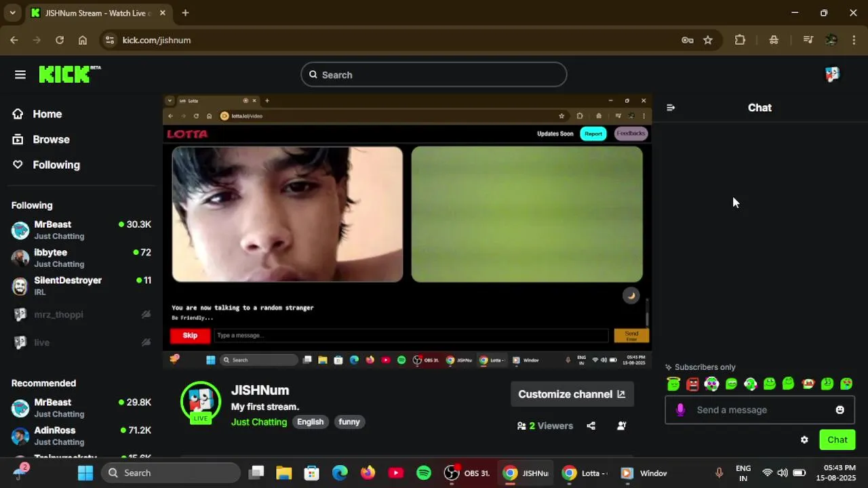Open the browser extensions menu
This screenshot has width=868, height=488.
(740, 40)
